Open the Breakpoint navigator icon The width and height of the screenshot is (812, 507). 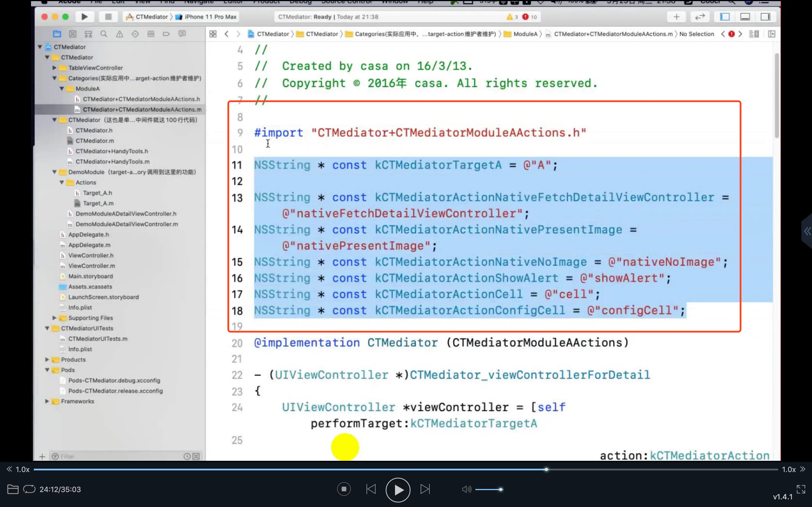(166, 34)
